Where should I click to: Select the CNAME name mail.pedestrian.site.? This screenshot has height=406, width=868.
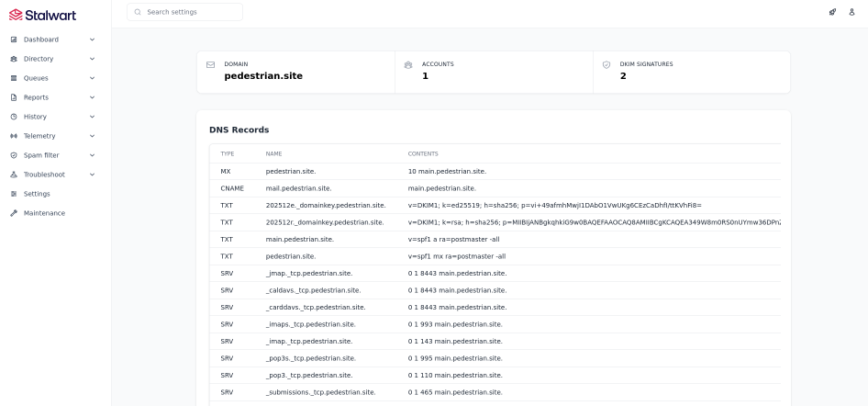pos(298,188)
